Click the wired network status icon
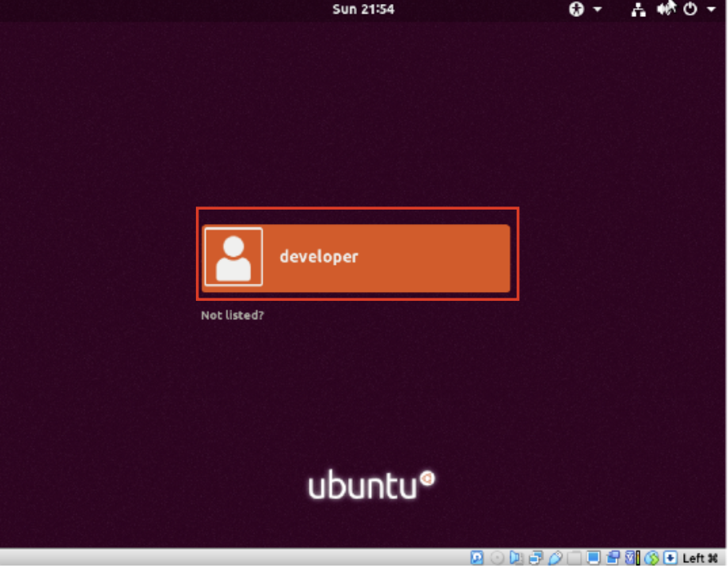Image resolution: width=728 pixels, height=568 pixels. click(x=638, y=10)
